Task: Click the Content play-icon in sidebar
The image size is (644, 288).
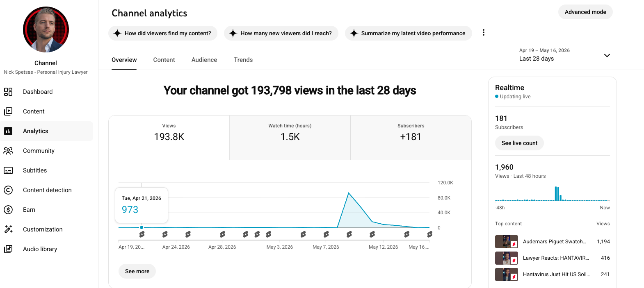Action: tap(8, 111)
